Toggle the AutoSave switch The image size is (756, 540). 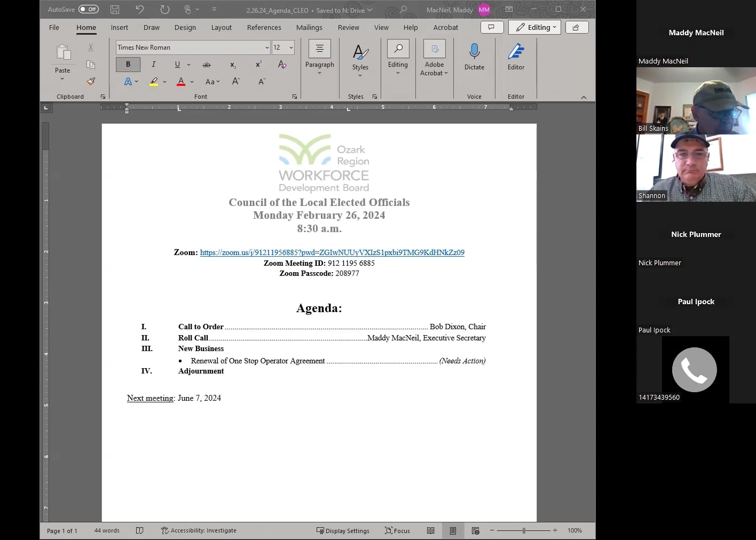click(89, 10)
